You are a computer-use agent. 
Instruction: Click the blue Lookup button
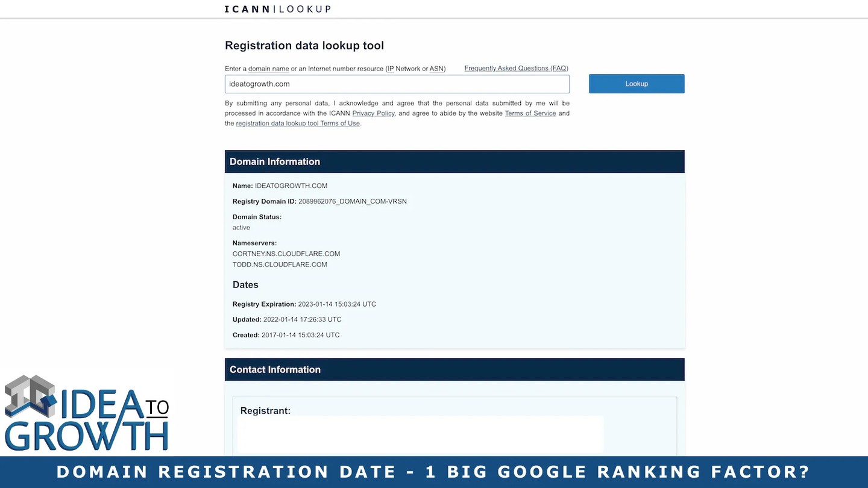(637, 84)
